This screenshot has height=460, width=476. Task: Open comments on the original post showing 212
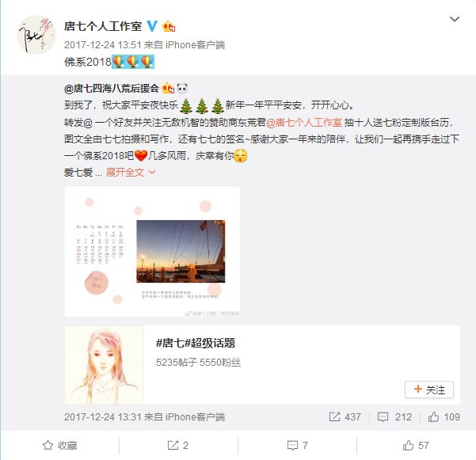(394, 417)
